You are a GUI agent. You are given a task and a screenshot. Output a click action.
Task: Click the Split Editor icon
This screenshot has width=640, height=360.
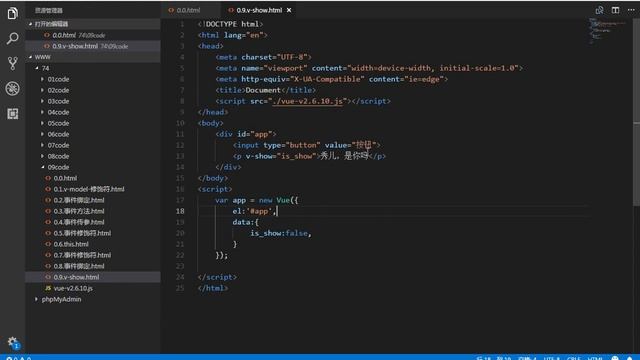point(615,10)
